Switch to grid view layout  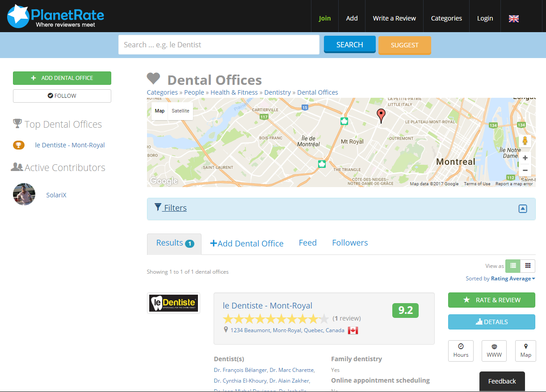pos(528,266)
